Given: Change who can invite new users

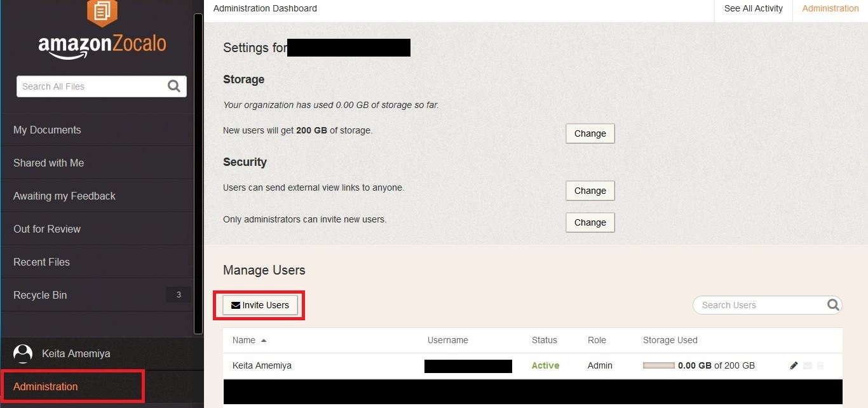Looking at the screenshot, I should coord(590,222).
